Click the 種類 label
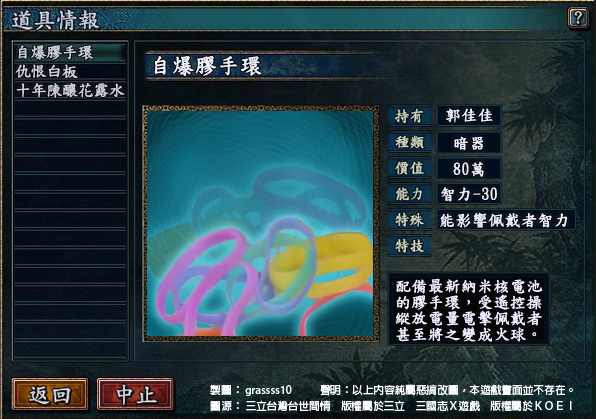Screen dimensions: 596x419 (409, 142)
